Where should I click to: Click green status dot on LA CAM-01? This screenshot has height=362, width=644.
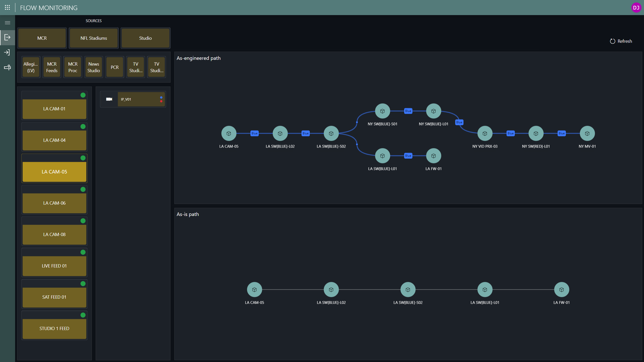coord(83,95)
